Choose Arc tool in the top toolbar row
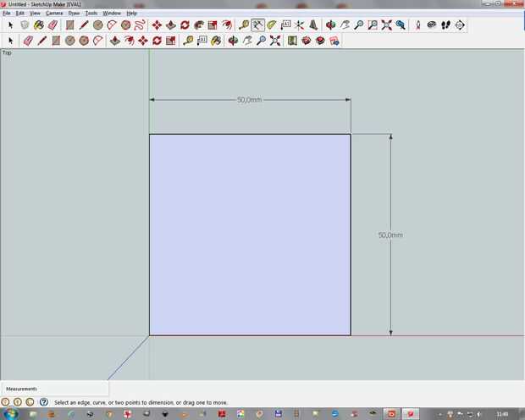 click(112, 25)
